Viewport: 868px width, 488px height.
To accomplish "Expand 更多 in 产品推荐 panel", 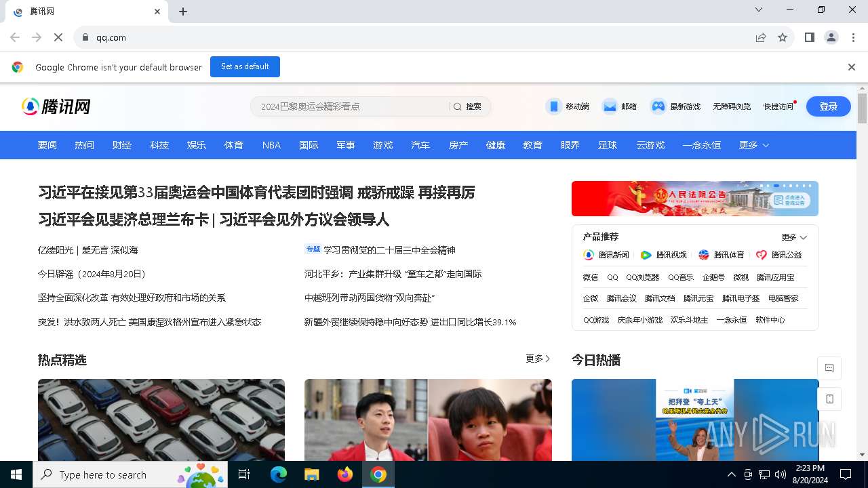I will 794,237.
